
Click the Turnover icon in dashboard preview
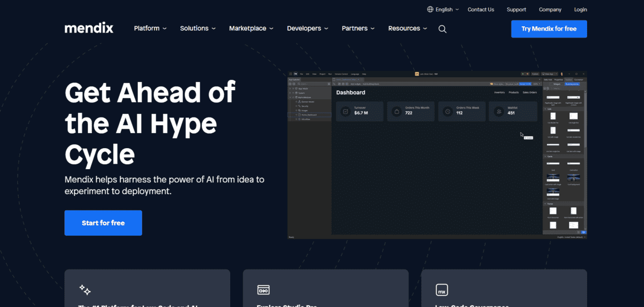coord(346,112)
